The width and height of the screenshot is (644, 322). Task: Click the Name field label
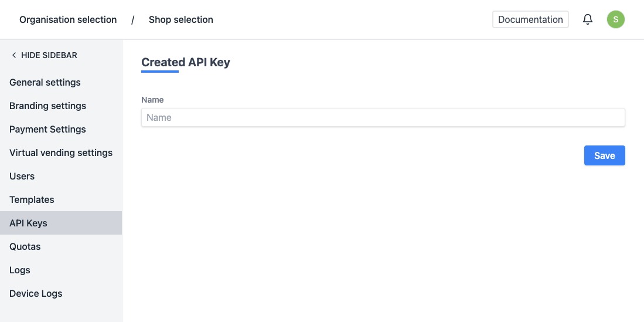click(x=152, y=100)
